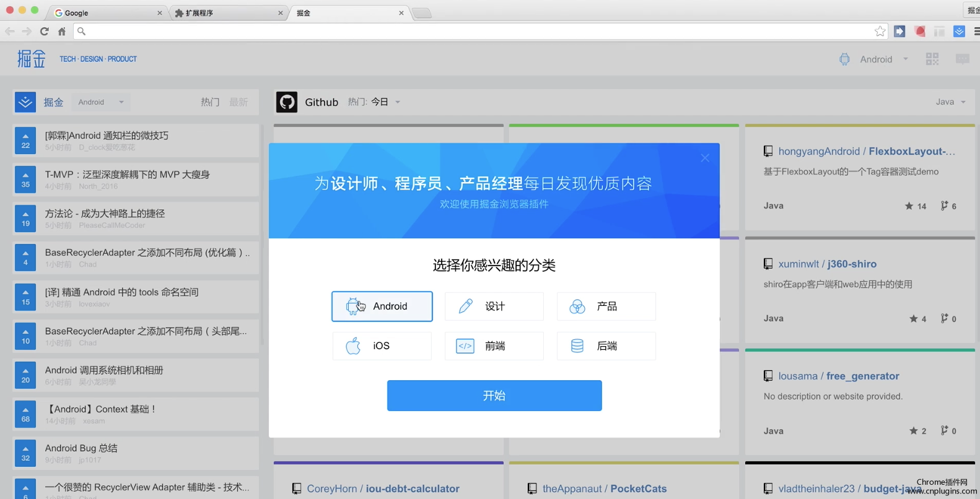
Task: Click the red extension icon in browser toolbar
Action: coord(920,32)
